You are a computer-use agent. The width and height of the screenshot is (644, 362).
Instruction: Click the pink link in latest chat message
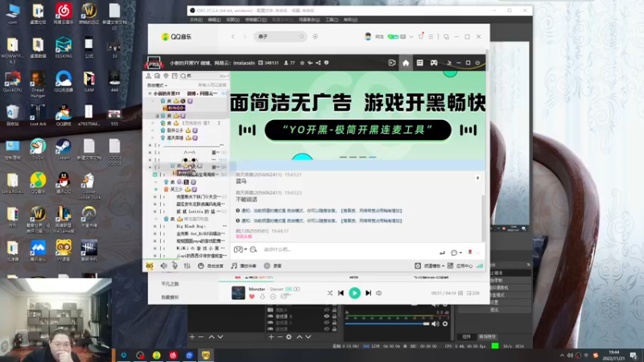(x=244, y=237)
